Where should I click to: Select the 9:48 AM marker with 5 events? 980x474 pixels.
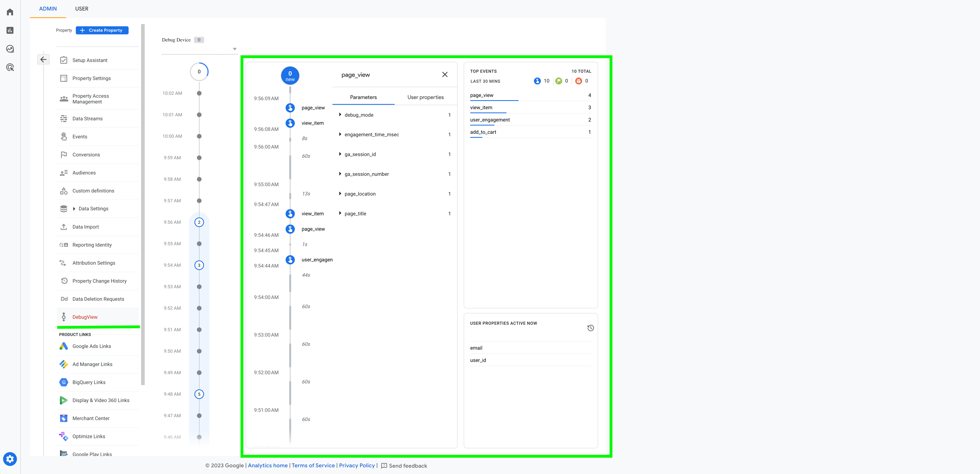(x=199, y=395)
